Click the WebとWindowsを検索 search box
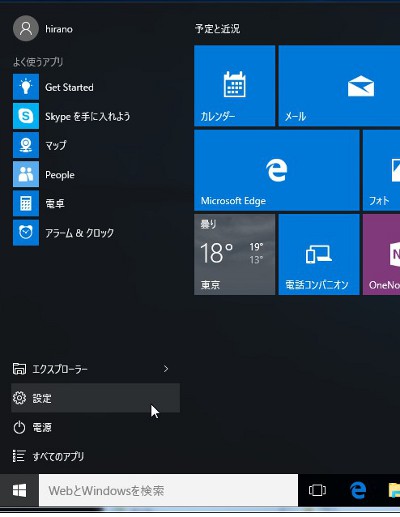 coord(168,490)
